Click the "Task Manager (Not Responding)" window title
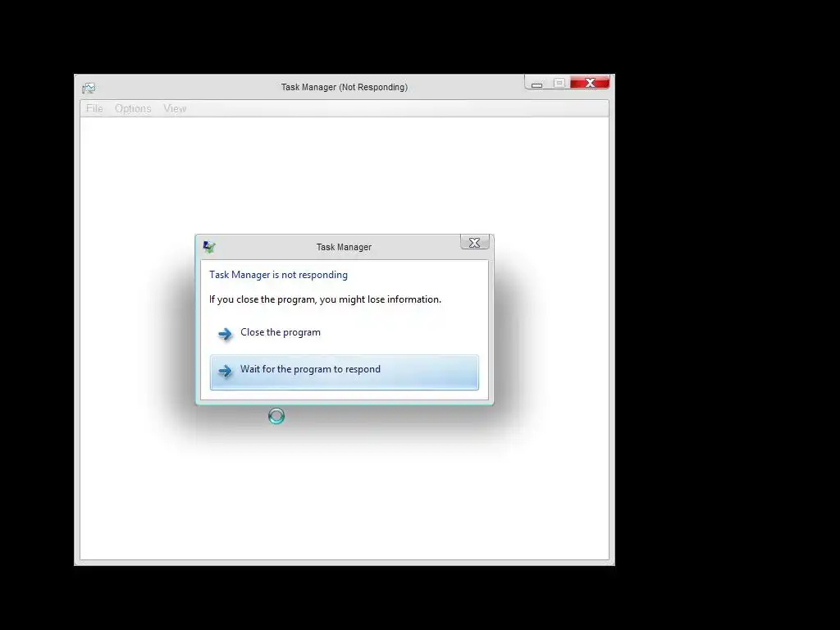 click(x=344, y=87)
